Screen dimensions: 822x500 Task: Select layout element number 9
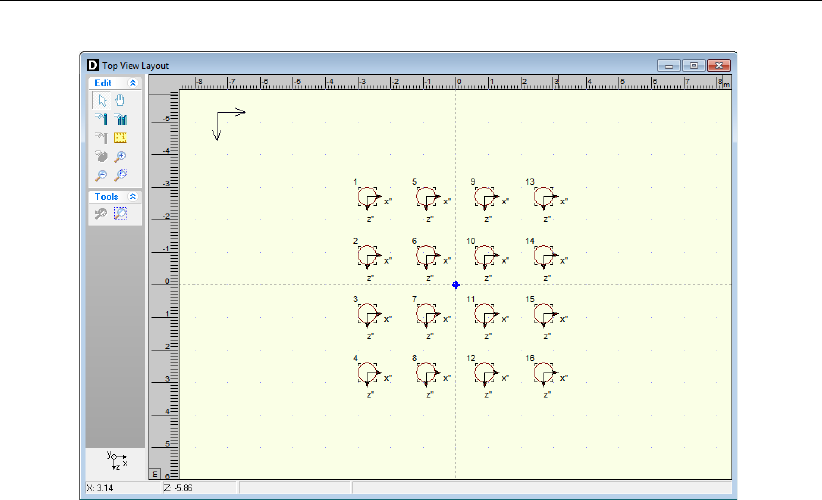point(485,198)
